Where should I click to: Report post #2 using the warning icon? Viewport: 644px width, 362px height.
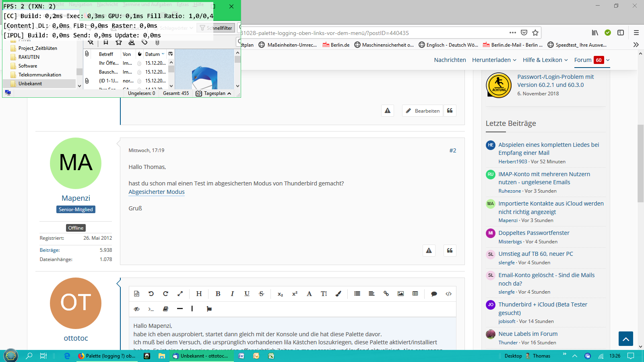coord(429,251)
